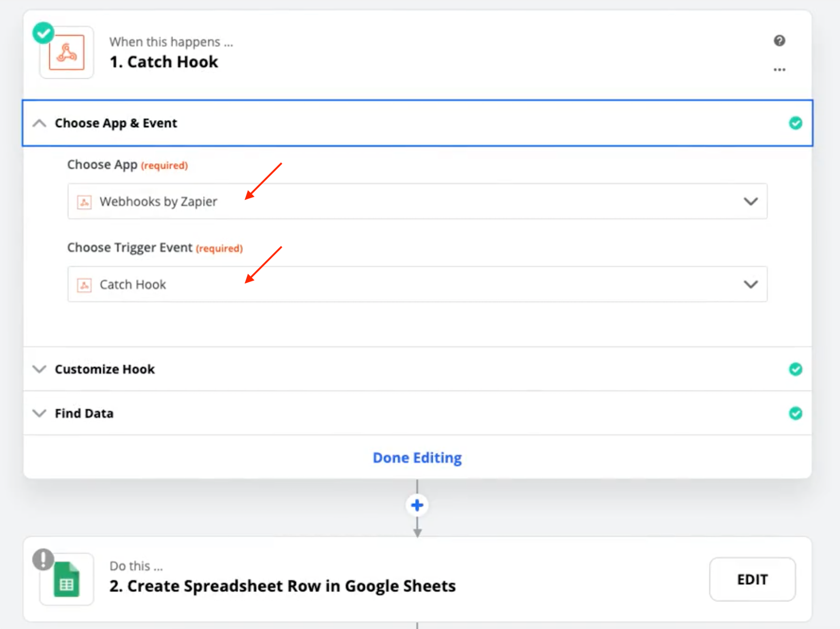This screenshot has height=629, width=840.
Task: Click the help question mark icon
Action: [x=779, y=41]
